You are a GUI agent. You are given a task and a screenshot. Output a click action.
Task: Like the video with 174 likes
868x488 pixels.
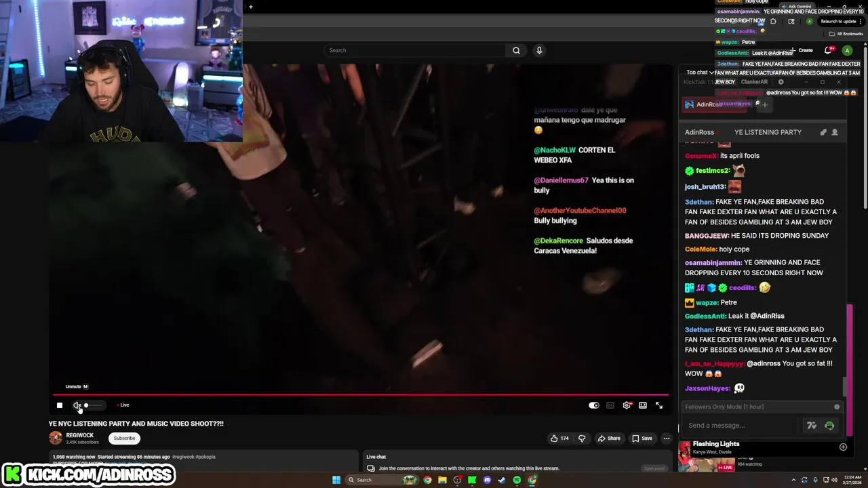tap(559, 439)
